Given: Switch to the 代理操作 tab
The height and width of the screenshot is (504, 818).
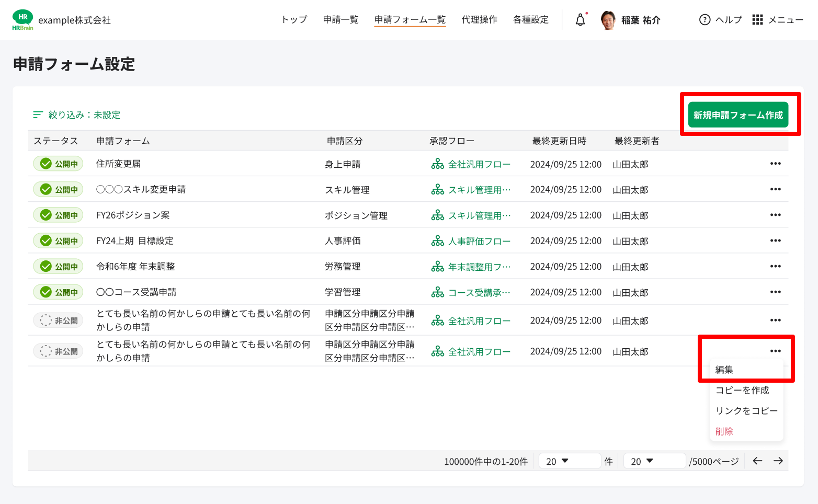Looking at the screenshot, I should (x=479, y=19).
